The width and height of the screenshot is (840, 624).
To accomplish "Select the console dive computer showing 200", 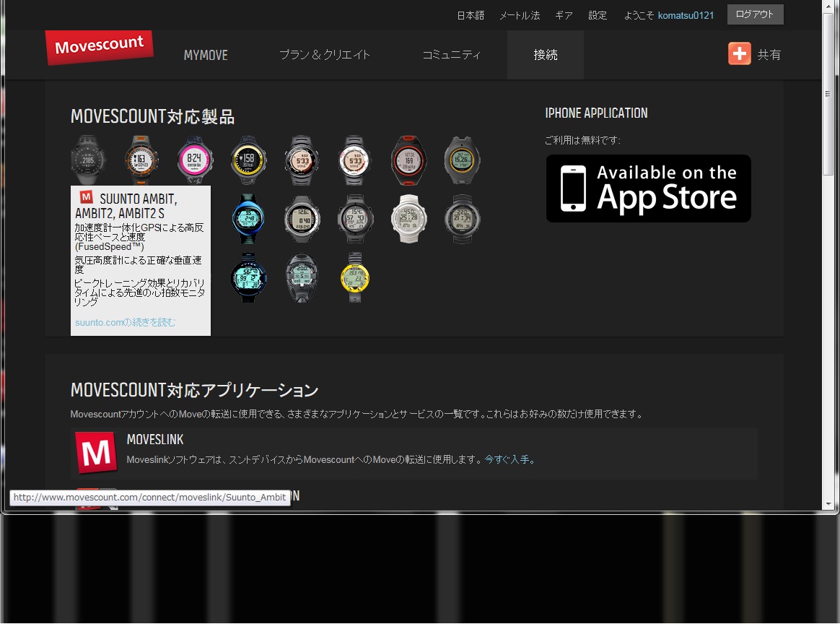I will pos(302,277).
